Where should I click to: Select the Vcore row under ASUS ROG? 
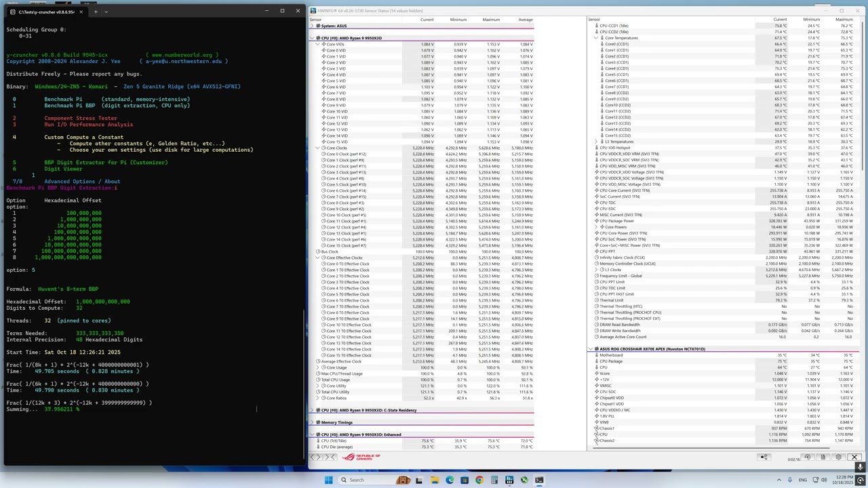(722, 373)
